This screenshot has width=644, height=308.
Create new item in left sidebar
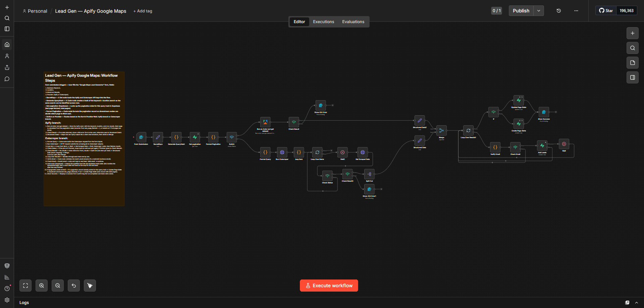click(x=7, y=7)
